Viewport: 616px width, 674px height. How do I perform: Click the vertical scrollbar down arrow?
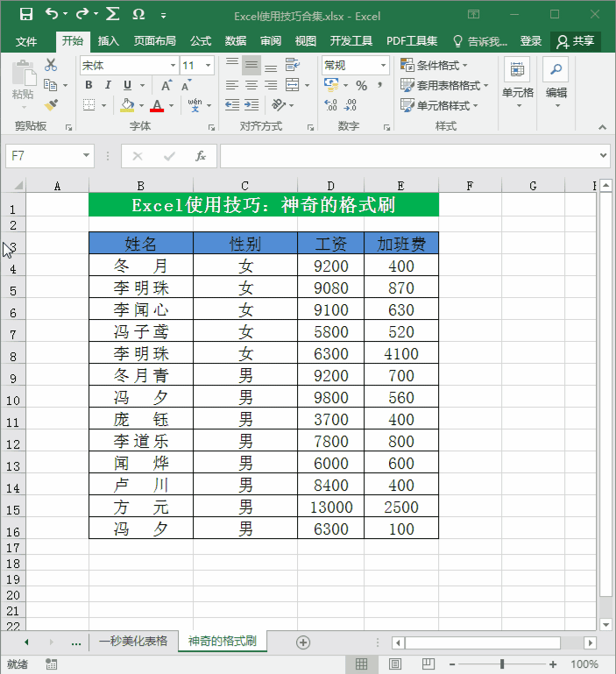pos(606,625)
